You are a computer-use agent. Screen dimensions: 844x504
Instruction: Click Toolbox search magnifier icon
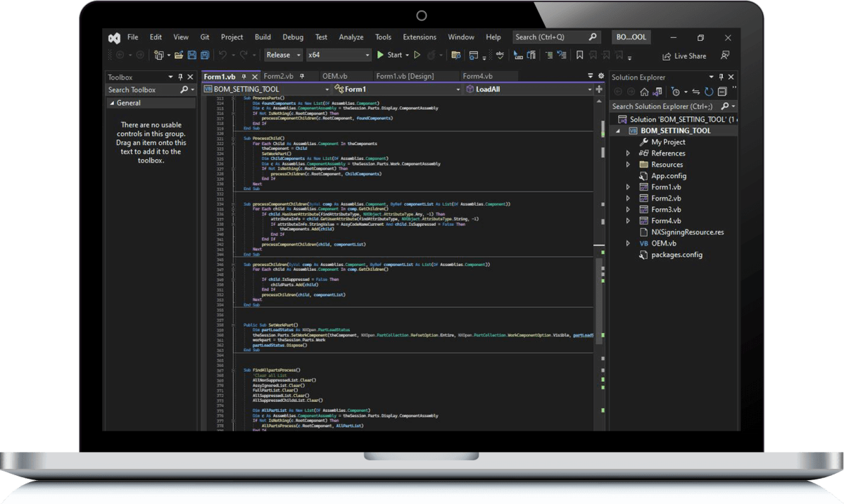184,89
